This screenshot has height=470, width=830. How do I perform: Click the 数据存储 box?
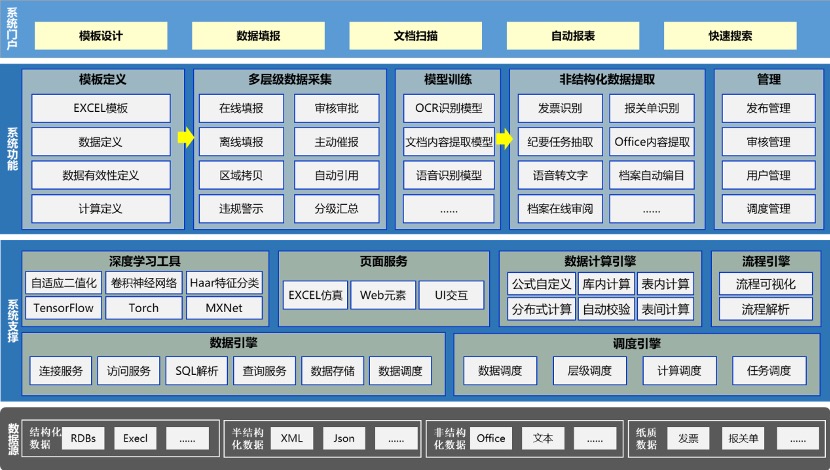pyautogui.click(x=332, y=370)
